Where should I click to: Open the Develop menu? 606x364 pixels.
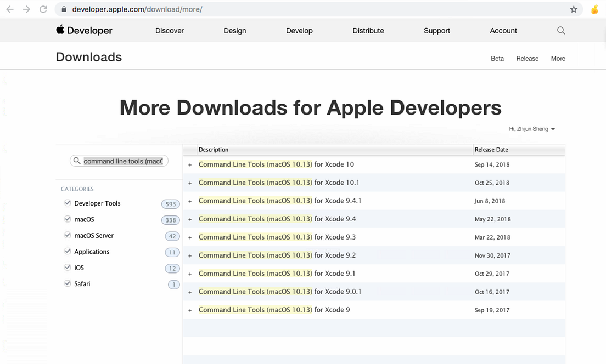pos(299,31)
